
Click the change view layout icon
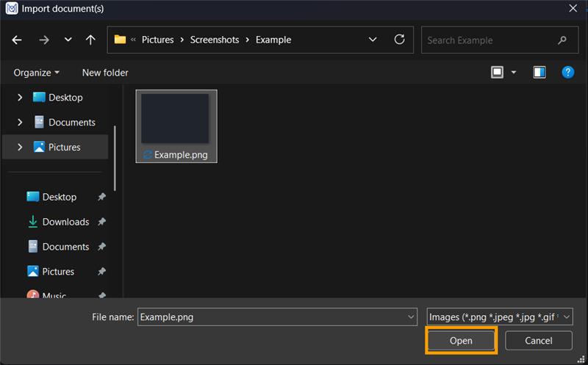coord(498,72)
